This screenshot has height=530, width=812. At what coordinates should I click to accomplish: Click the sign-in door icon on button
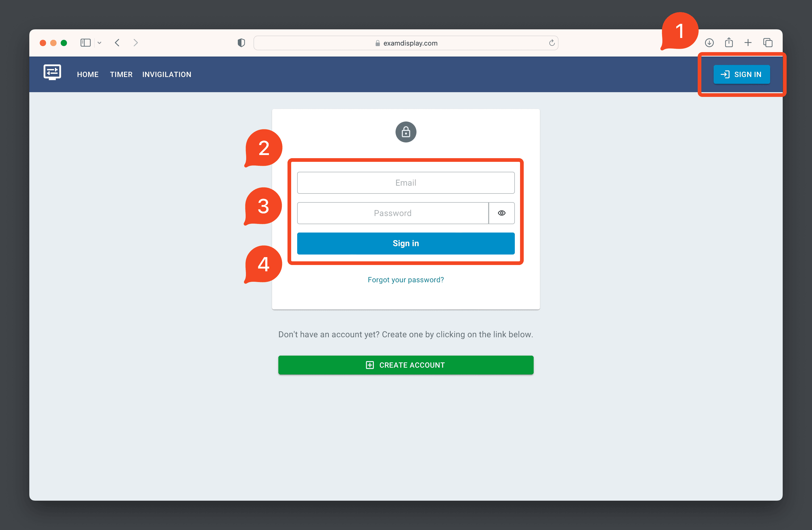coord(724,75)
